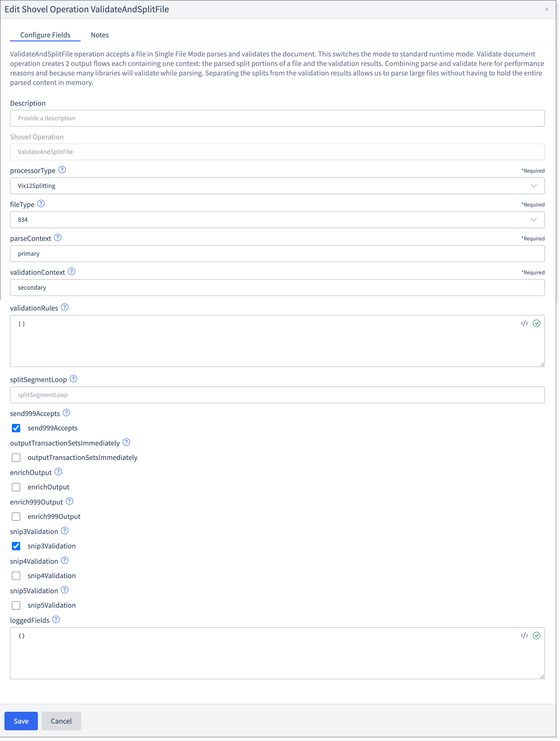The height and width of the screenshot is (741, 560).
Task: Select the Configure Fields tab
Action: (x=45, y=35)
